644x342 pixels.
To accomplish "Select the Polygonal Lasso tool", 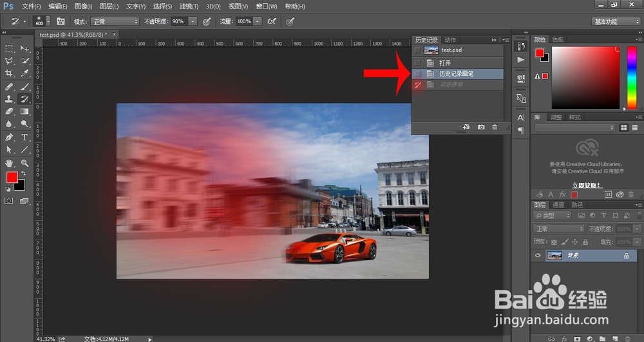I will 9,61.
